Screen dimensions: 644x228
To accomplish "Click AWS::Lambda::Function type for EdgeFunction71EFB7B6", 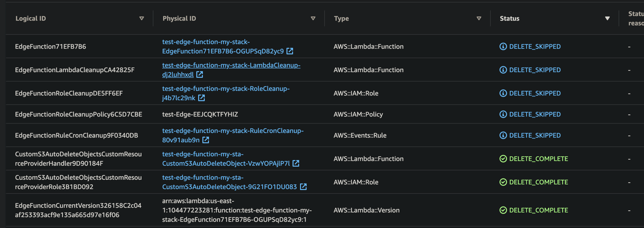I will pyautogui.click(x=369, y=46).
